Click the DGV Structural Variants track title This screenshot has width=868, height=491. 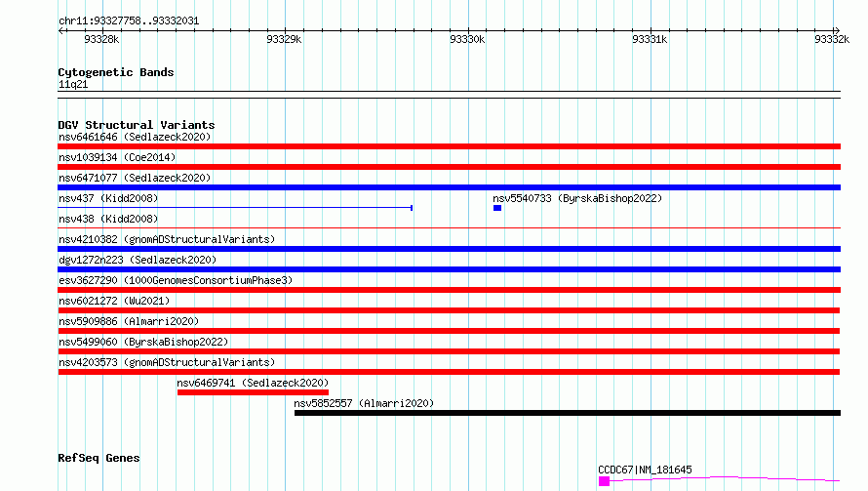tap(137, 125)
